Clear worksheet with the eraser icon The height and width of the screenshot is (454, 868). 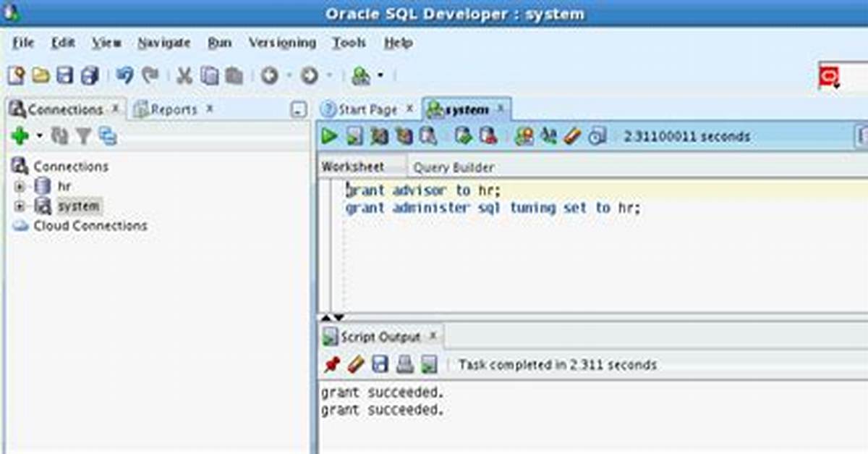[x=572, y=136]
